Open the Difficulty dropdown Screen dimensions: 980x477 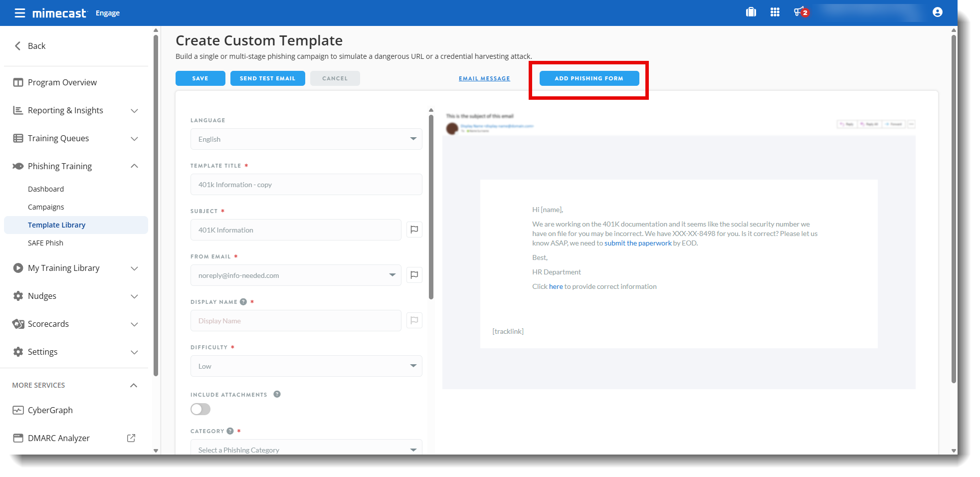coord(306,366)
